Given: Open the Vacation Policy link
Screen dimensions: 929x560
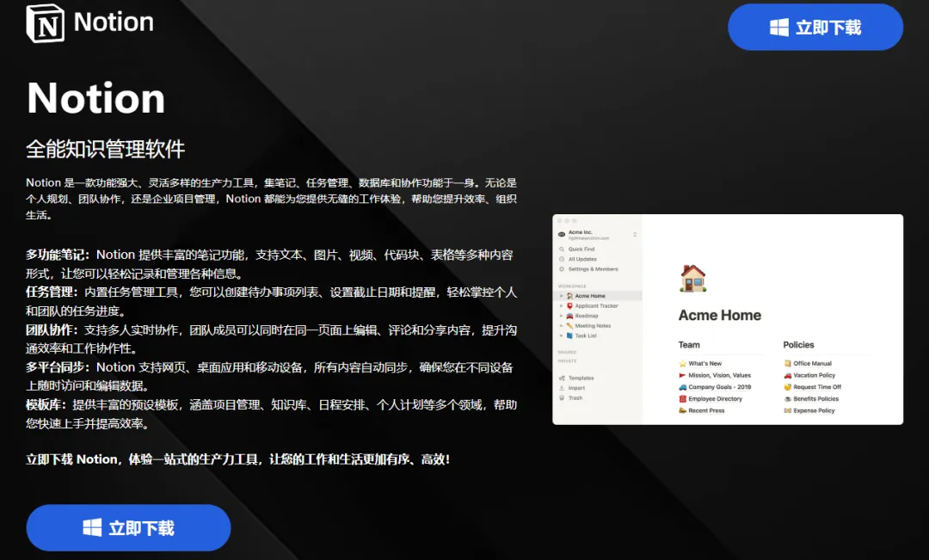Looking at the screenshot, I should 809,375.
